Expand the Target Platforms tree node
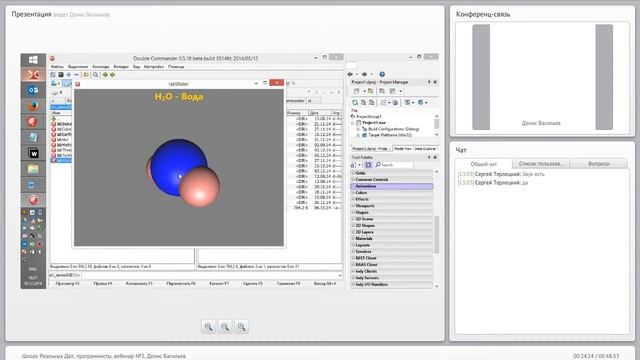The height and width of the screenshot is (360, 640). tap(358, 135)
